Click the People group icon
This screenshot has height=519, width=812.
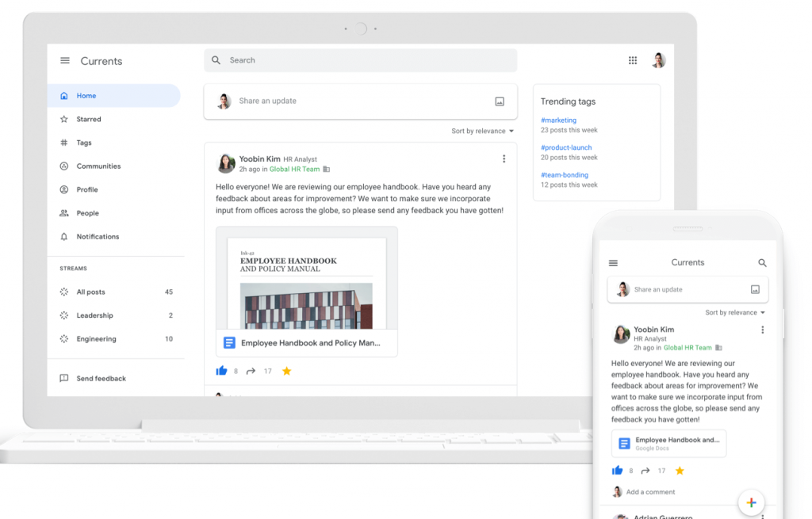coord(64,212)
